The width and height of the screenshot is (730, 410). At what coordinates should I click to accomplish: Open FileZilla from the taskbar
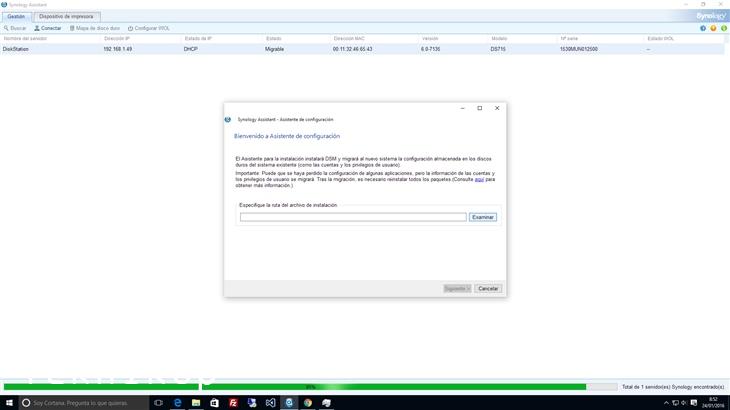[233, 402]
